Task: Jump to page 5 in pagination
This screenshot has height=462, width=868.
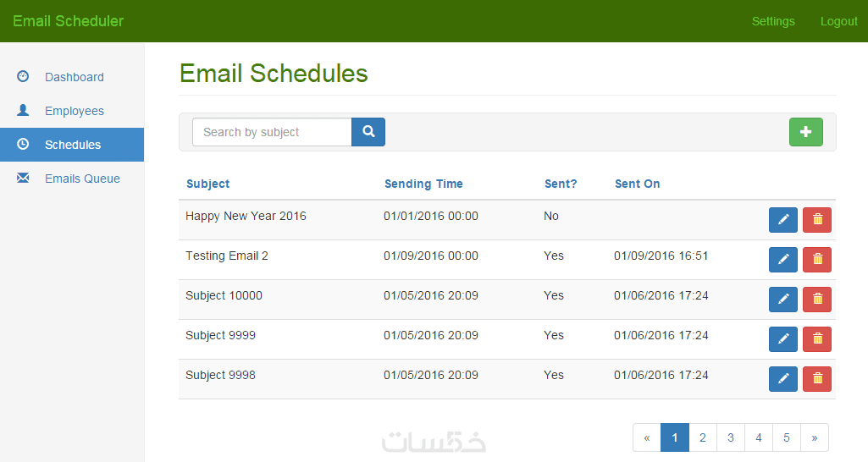Action: pos(786,437)
